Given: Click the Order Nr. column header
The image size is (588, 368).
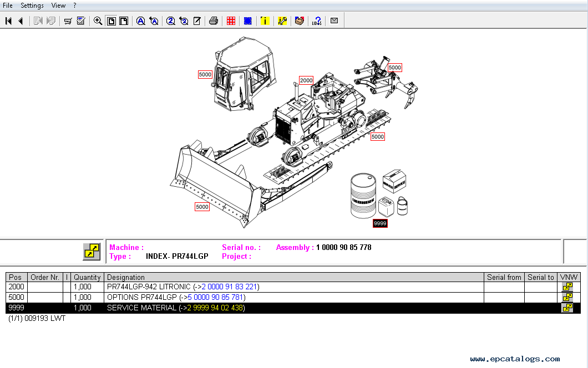Looking at the screenshot, I should 45,277.
